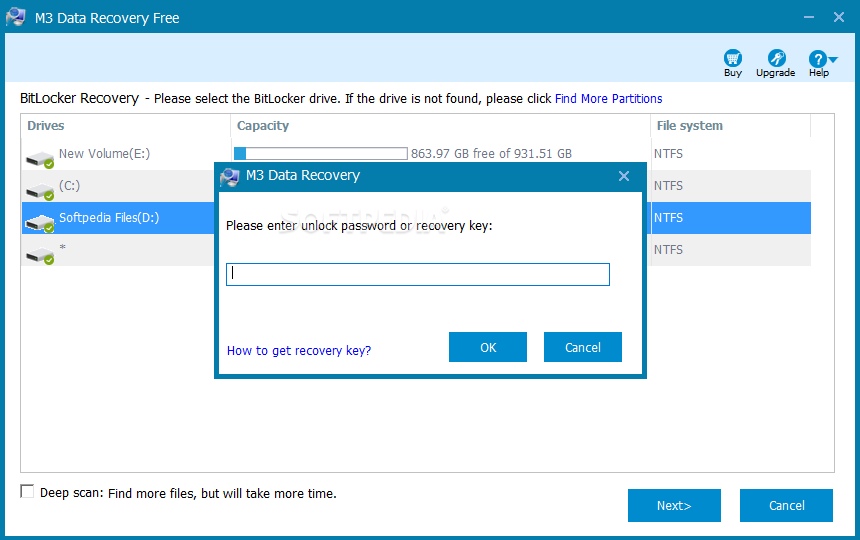The width and height of the screenshot is (860, 540).
Task: Select the Softpedia Files(D:) label
Action: tap(109, 218)
